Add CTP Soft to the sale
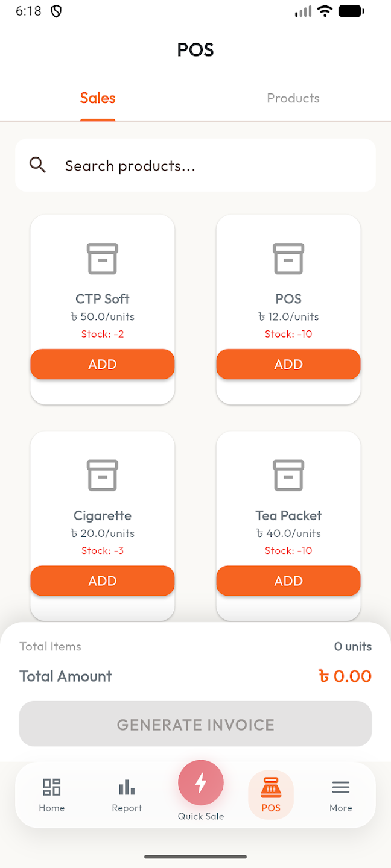391x868 pixels. tap(103, 364)
